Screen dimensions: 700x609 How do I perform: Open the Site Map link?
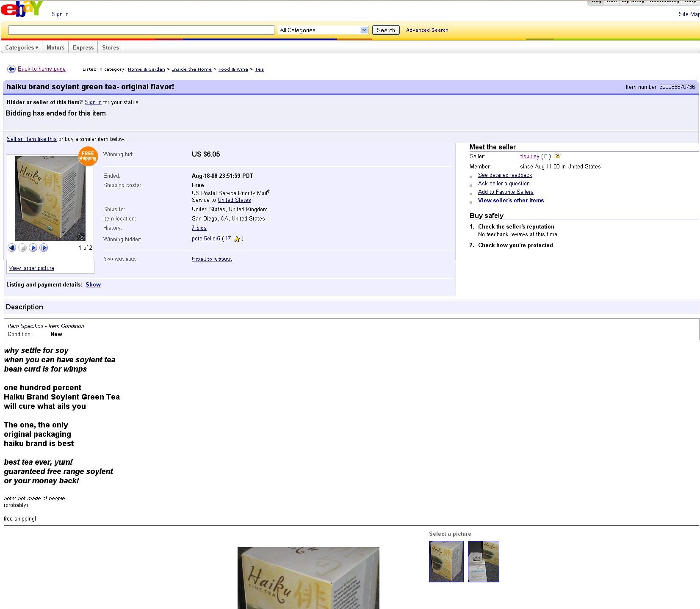point(689,14)
